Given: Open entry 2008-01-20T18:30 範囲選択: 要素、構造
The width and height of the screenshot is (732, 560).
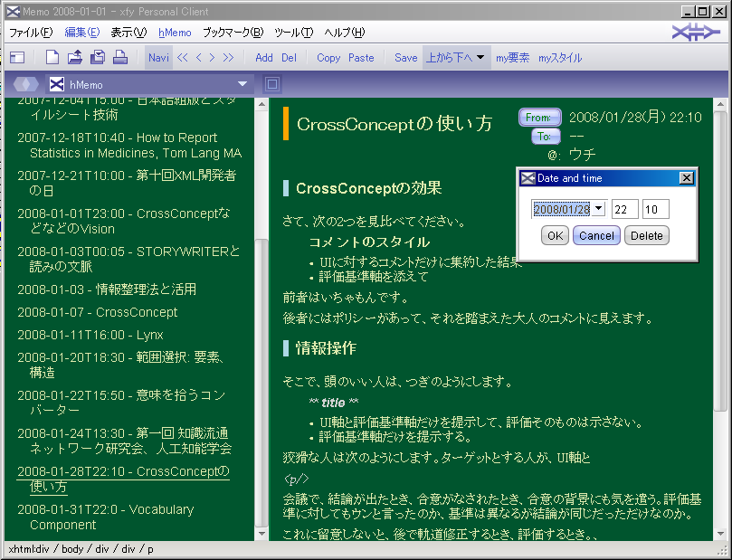Looking at the screenshot, I should coord(121,365).
